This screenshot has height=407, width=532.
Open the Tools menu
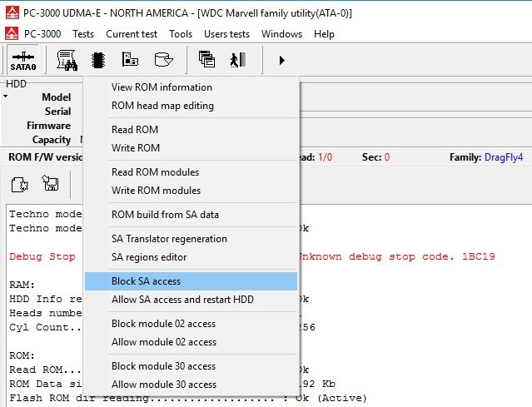click(181, 34)
